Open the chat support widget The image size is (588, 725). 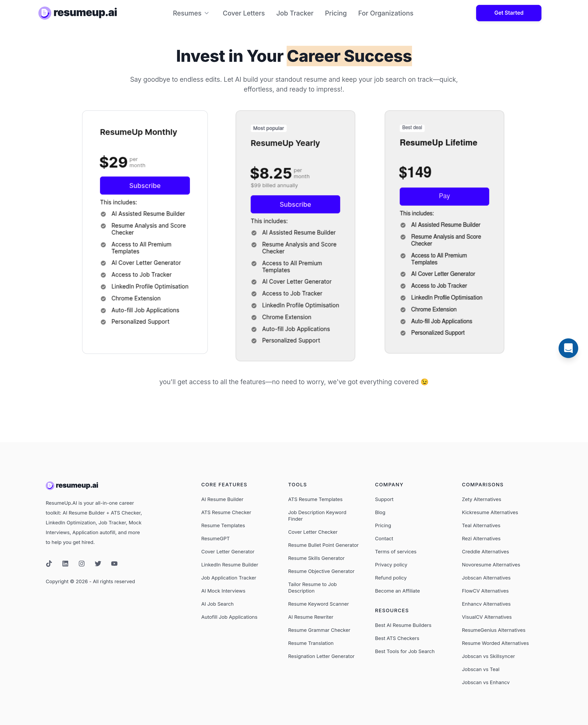click(568, 348)
